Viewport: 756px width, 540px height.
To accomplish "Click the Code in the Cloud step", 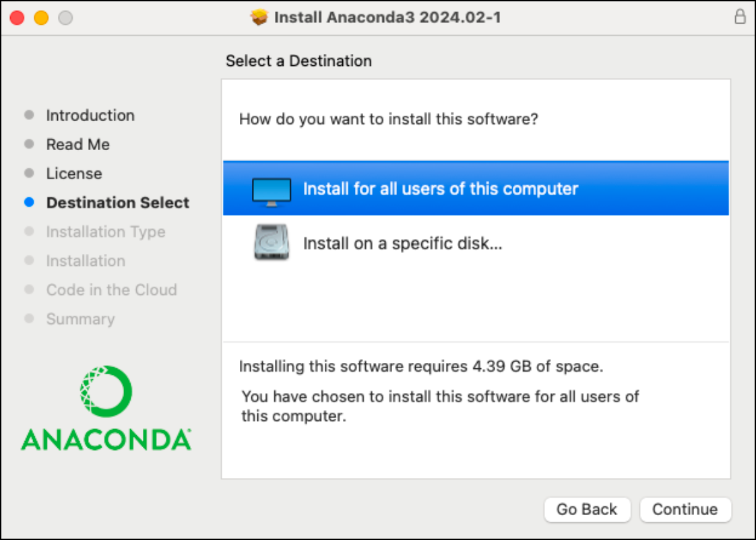I will tap(111, 290).
